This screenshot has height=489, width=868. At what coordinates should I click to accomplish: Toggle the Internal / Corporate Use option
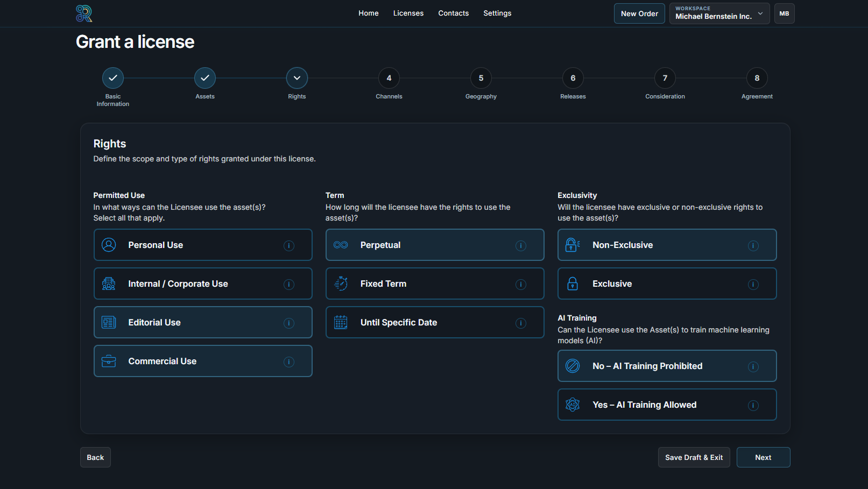203,284
